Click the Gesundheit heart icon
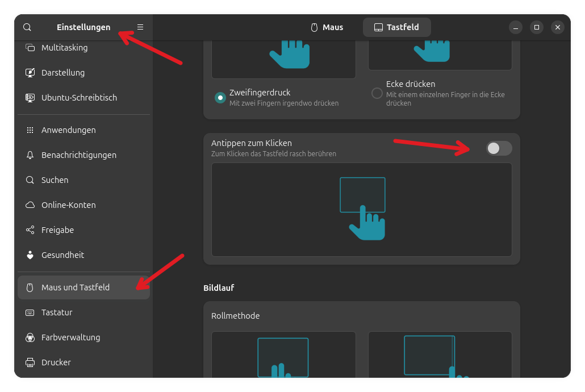This screenshot has width=585, height=392. pyautogui.click(x=30, y=255)
